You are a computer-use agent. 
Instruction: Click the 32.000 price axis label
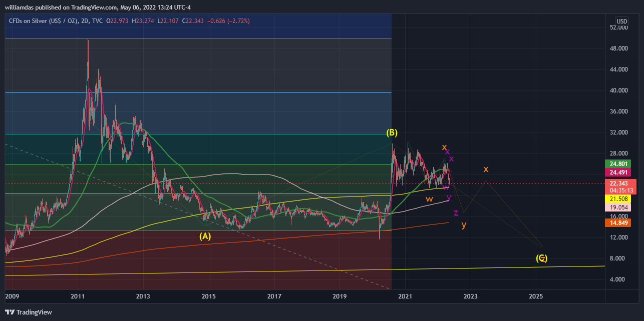pos(619,132)
